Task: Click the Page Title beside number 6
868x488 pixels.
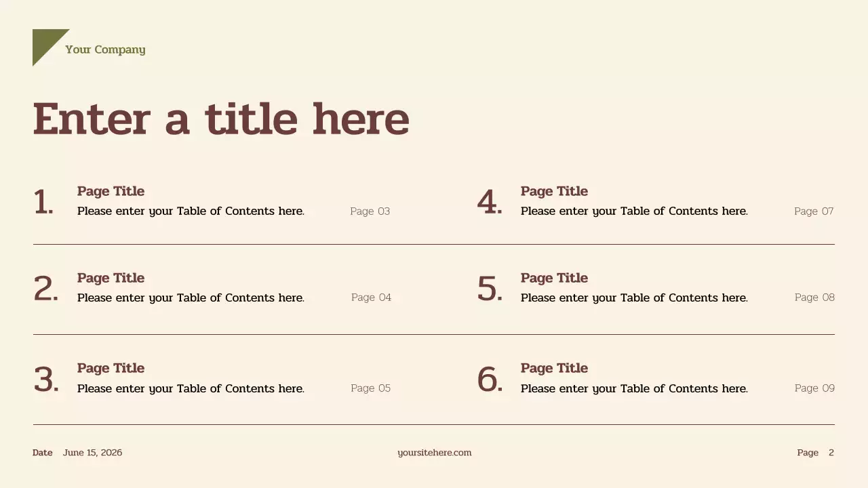Action: tap(554, 368)
